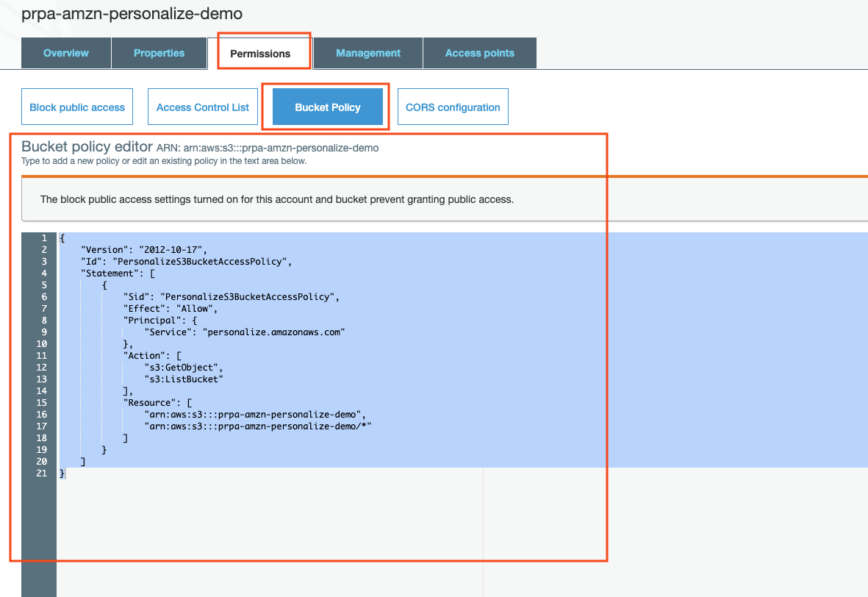The image size is (868, 597).
Task: Click the resource ARN line ending in demo",
Action: coord(255,414)
